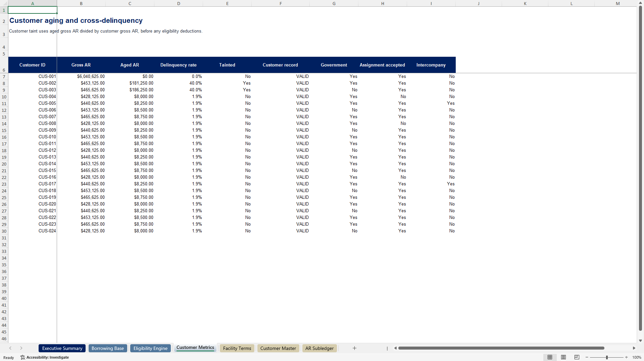
Task: Go to previous sheet tabs arrow
Action: (x=10, y=348)
